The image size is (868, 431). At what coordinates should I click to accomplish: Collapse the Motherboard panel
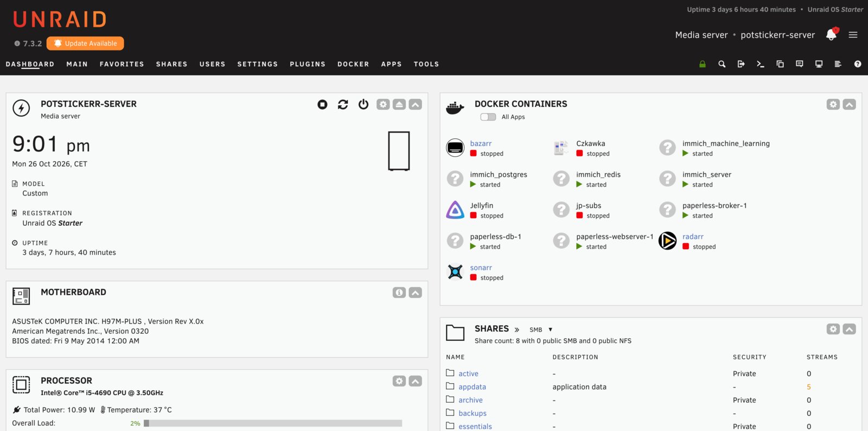pyautogui.click(x=416, y=293)
